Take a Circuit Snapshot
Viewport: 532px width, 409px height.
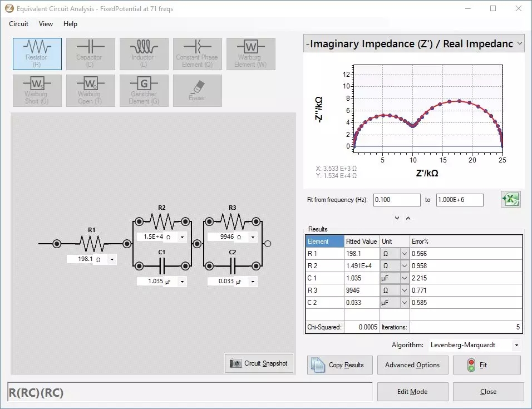[x=259, y=363]
